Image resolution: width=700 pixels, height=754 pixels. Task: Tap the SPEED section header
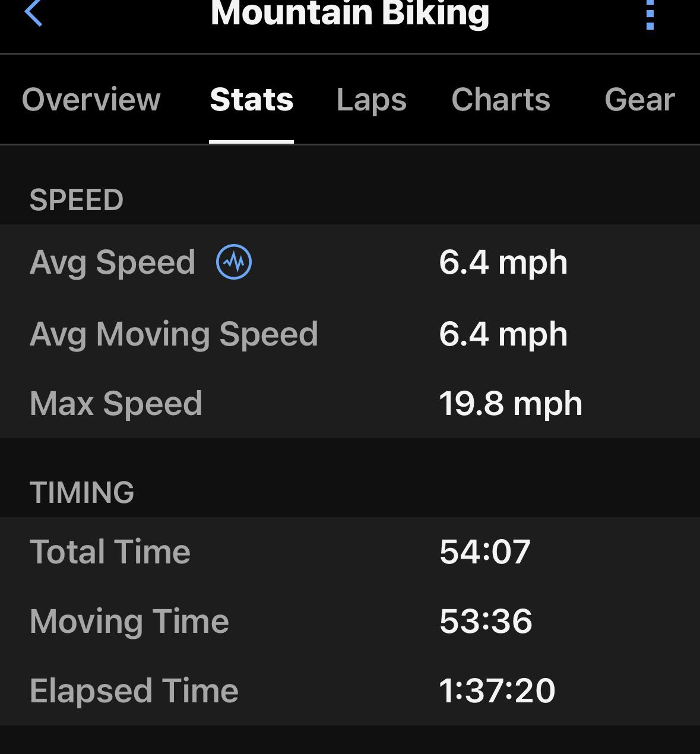pyautogui.click(x=77, y=200)
